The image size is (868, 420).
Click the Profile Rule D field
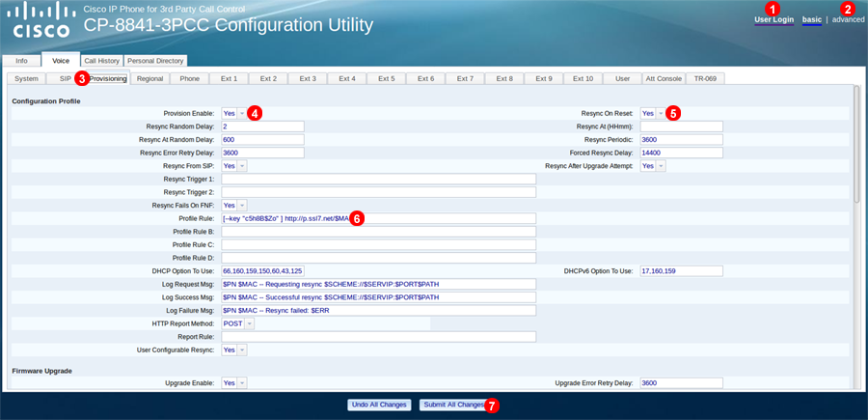379,258
